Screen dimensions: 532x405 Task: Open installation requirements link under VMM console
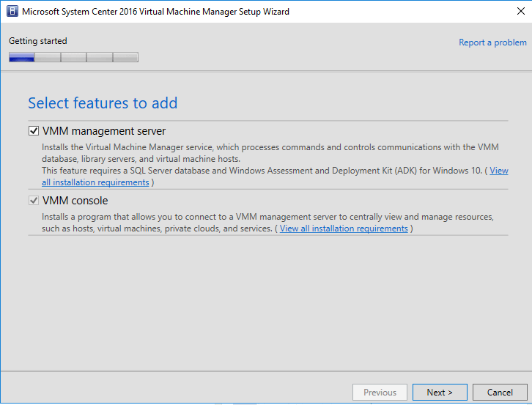pyautogui.click(x=344, y=228)
